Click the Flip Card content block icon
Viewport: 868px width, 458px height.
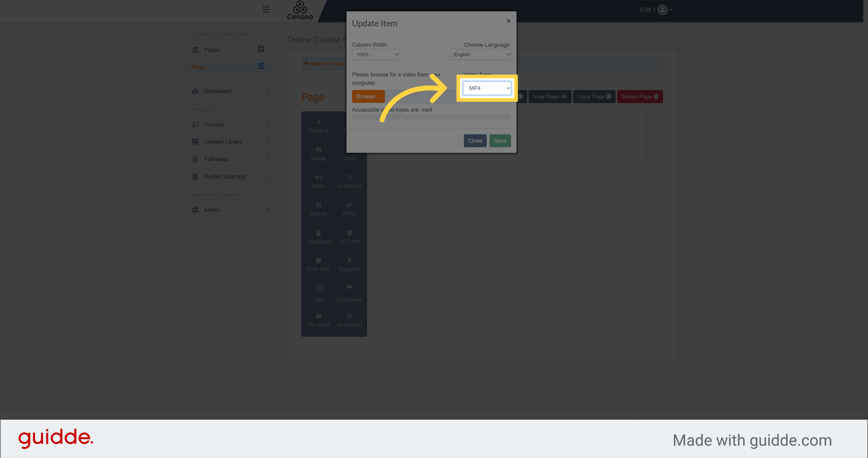tap(318, 319)
